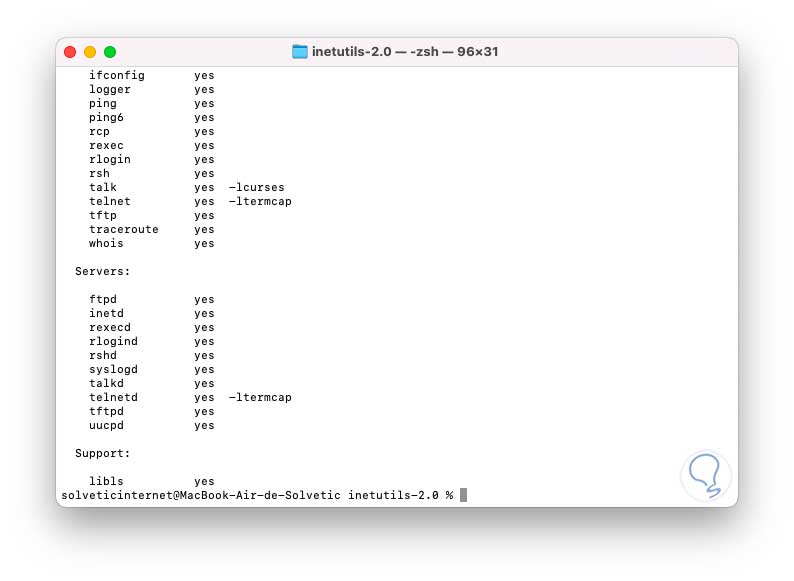The height and width of the screenshot is (581, 794).
Task: Click 'inetutils-2.0' in the shell prompt
Action: click(x=393, y=495)
